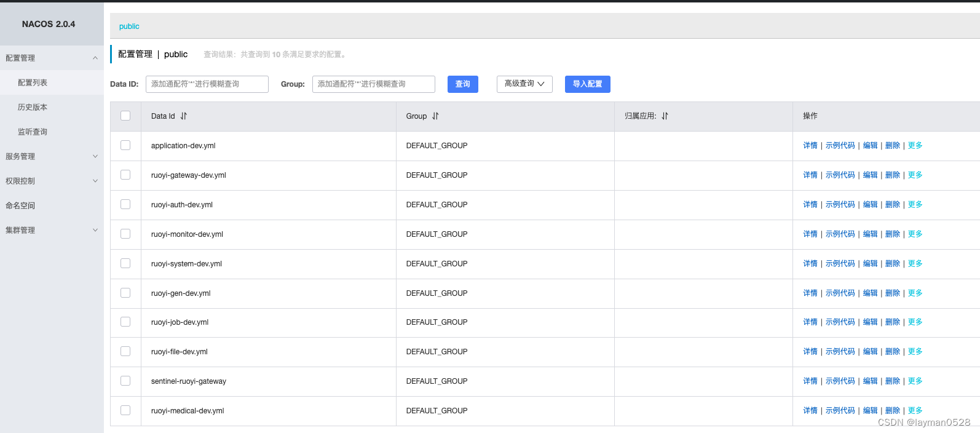This screenshot has width=980, height=433.
Task: Check the ruoyi-monitor-dev.yml row checkbox
Action: pos(125,234)
